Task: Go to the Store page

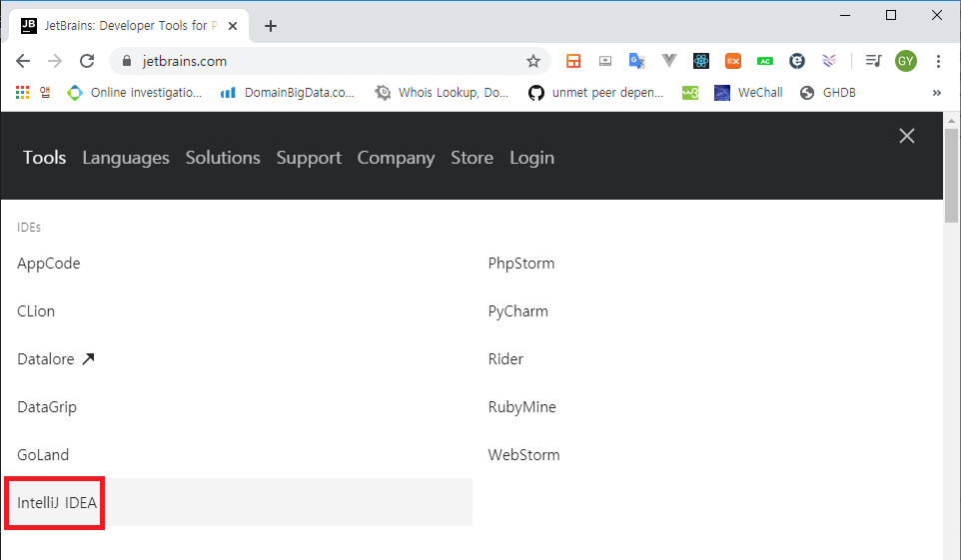Action: [x=472, y=158]
